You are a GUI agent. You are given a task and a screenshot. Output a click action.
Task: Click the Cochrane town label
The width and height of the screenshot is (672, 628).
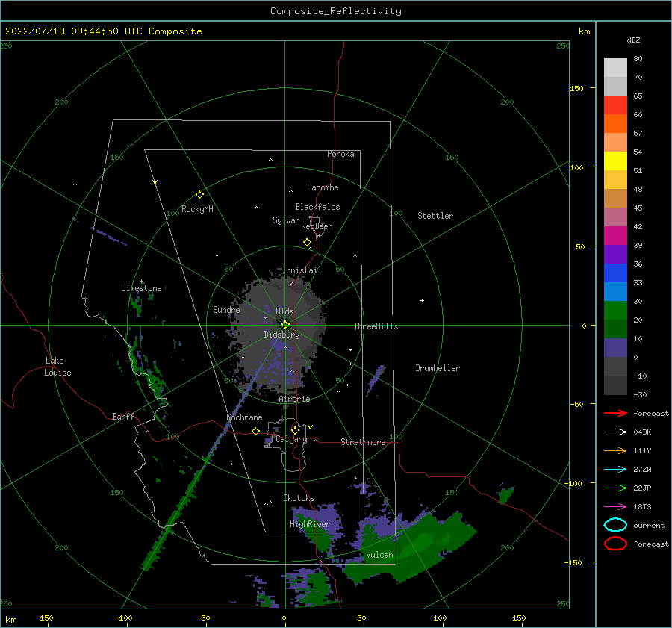pos(244,417)
